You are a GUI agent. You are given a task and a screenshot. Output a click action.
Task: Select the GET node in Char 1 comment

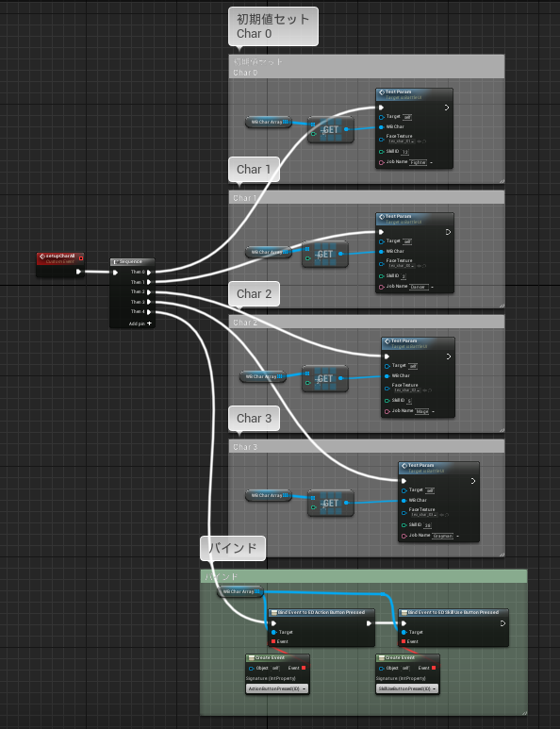[x=325, y=255]
